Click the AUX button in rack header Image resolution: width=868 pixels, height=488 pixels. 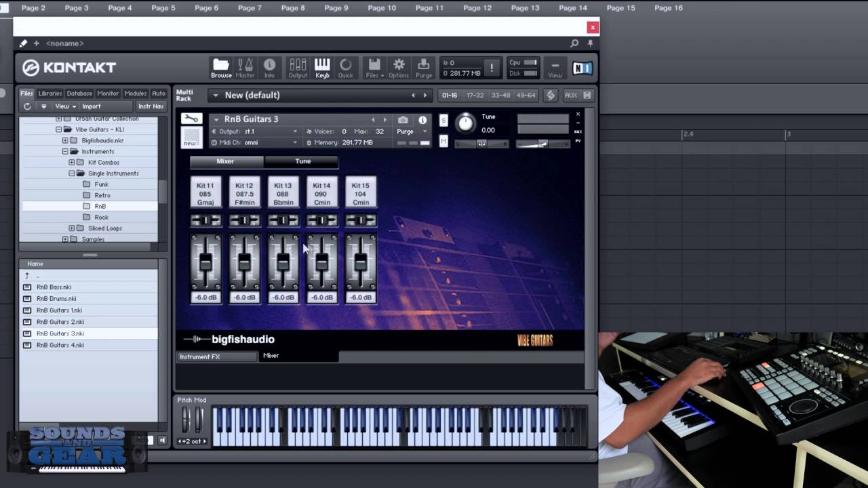[x=571, y=96]
